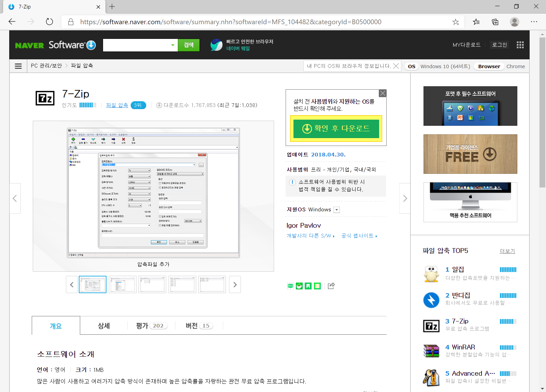
Task: Open 기업용 라이선스 FREE banner
Action: (470, 154)
